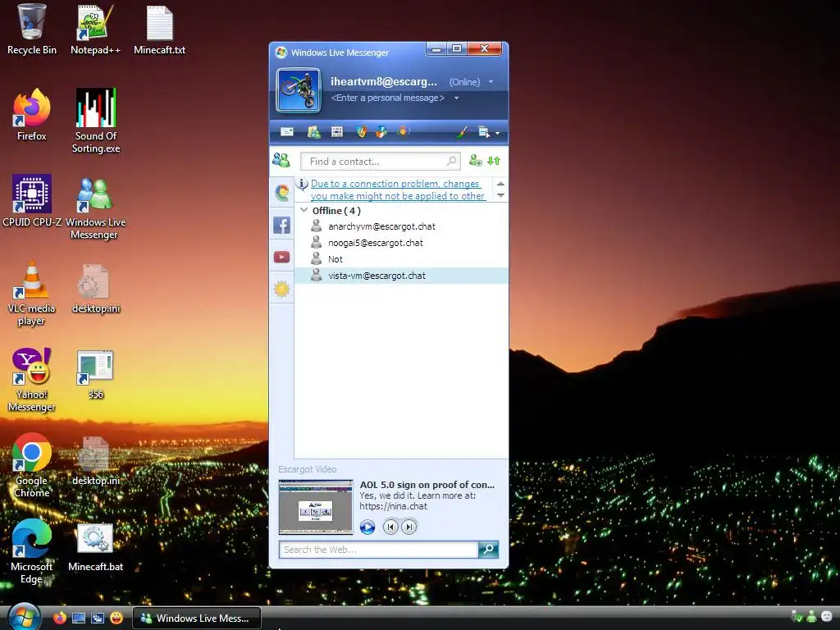Expand the Show menu dropdown arrow

[498, 133]
